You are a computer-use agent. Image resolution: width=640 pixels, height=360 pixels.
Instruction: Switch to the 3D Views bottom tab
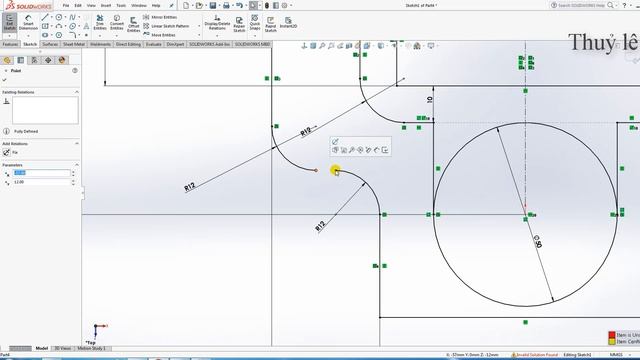pyautogui.click(x=62, y=348)
